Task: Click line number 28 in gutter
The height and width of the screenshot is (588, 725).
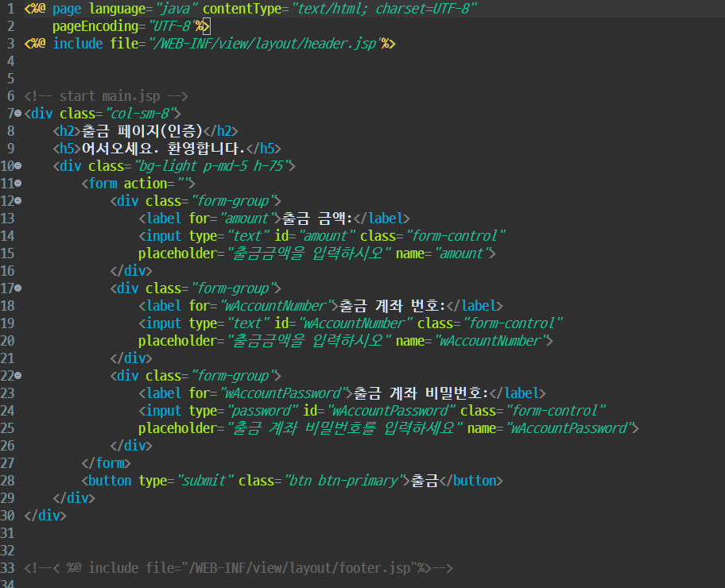Action: pyautogui.click(x=8, y=480)
